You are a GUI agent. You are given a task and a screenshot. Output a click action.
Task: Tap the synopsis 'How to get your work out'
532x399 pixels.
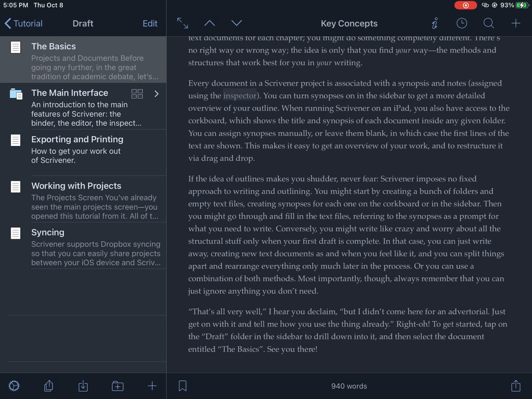tap(76, 156)
